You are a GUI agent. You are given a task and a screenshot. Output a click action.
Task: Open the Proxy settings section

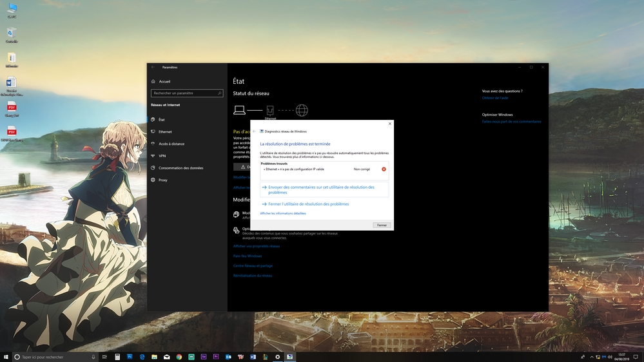(x=162, y=180)
